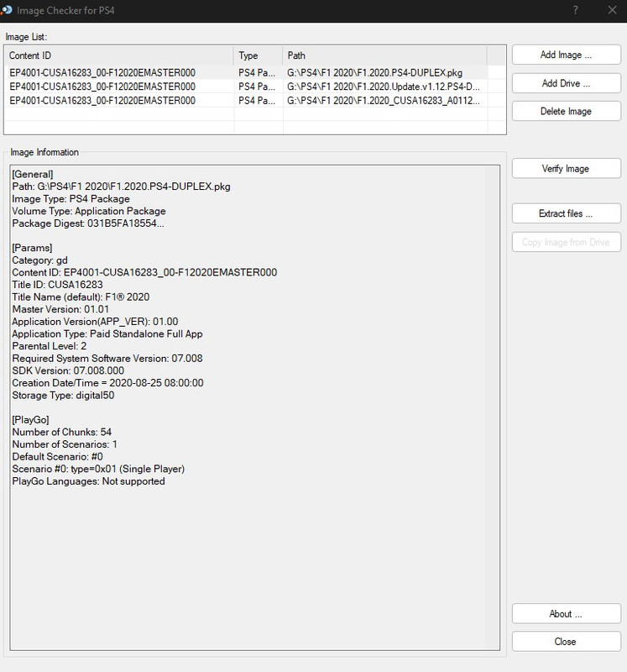The image size is (627, 672).
Task: Click the Package Digest line in info
Action: point(88,223)
